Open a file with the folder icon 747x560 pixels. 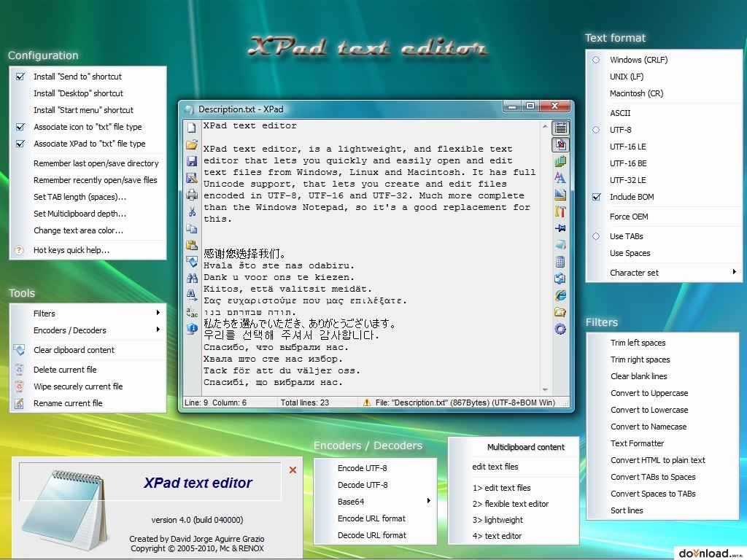tap(192, 145)
